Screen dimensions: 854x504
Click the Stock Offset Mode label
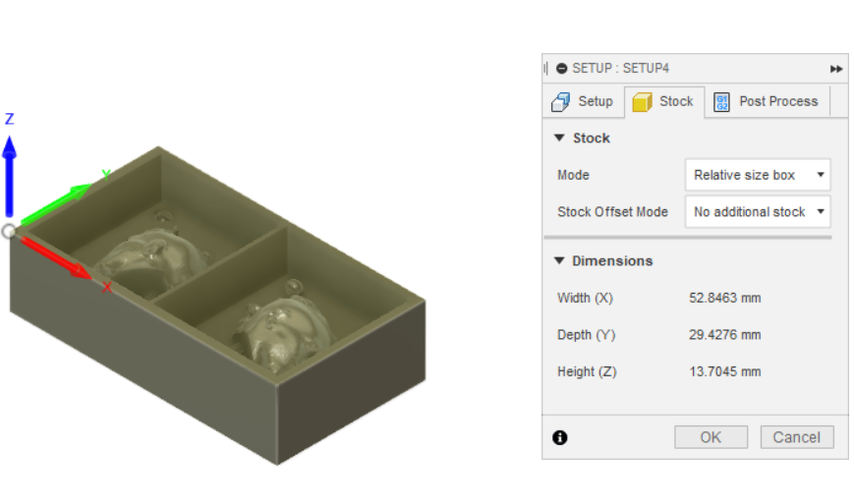[612, 212]
